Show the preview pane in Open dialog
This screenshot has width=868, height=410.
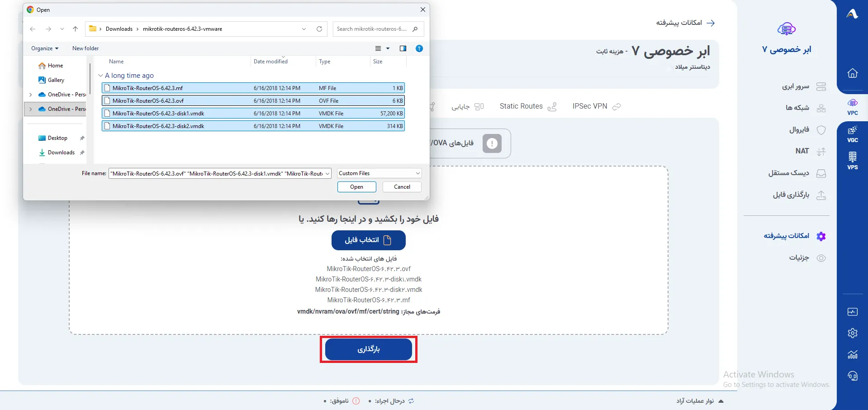coord(403,48)
